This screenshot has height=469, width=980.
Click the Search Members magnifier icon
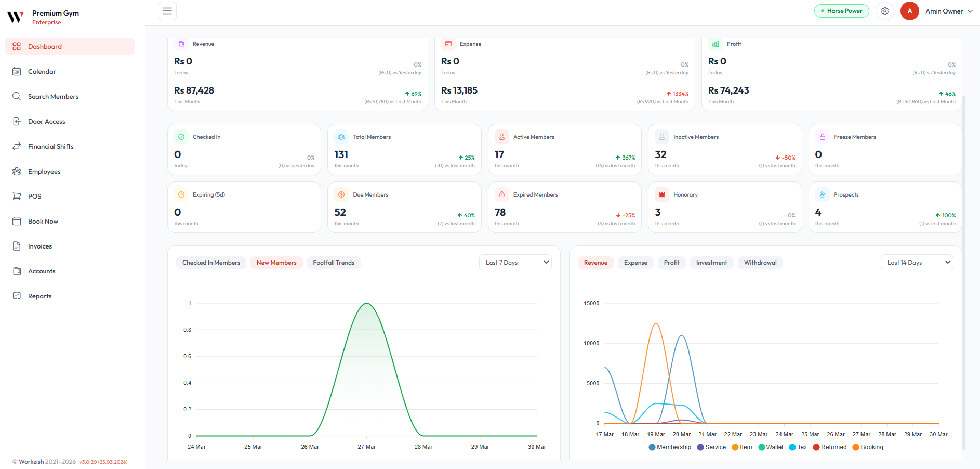coord(17,96)
